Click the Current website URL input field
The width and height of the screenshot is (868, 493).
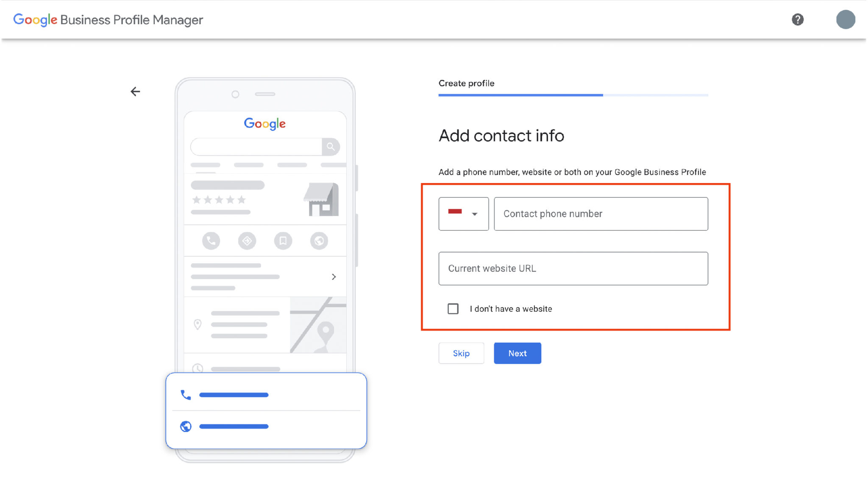(573, 268)
